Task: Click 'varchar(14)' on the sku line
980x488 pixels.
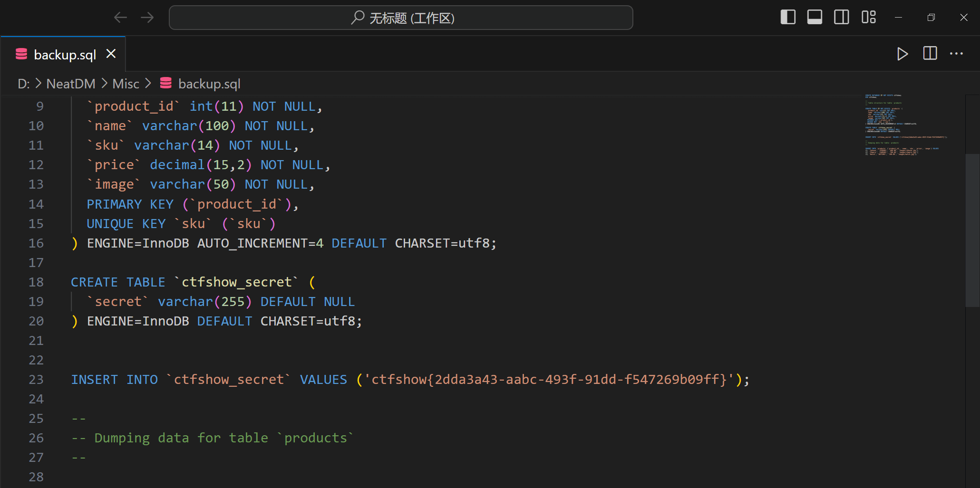Action: tap(177, 145)
